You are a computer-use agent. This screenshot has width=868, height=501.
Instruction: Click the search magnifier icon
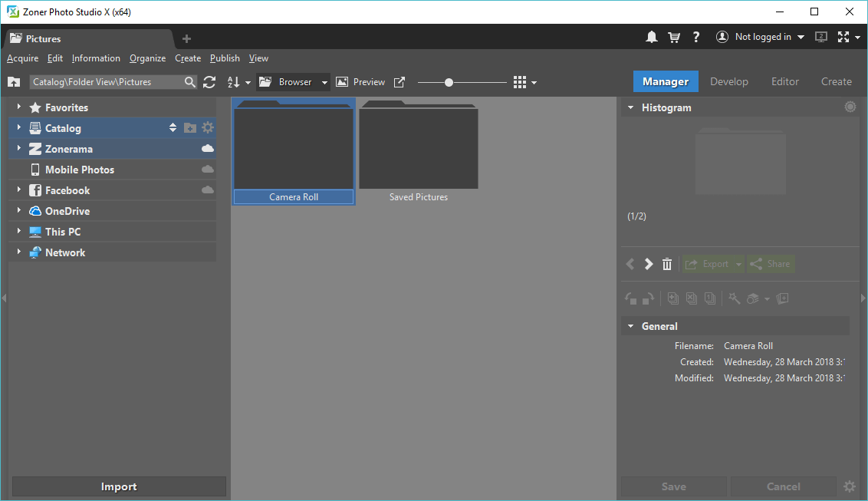[190, 82]
